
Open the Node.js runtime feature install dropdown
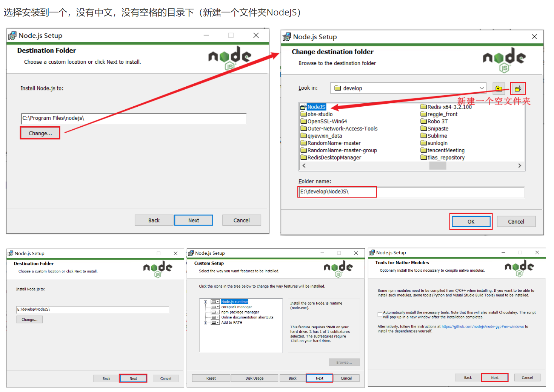[x=215, y=302]
